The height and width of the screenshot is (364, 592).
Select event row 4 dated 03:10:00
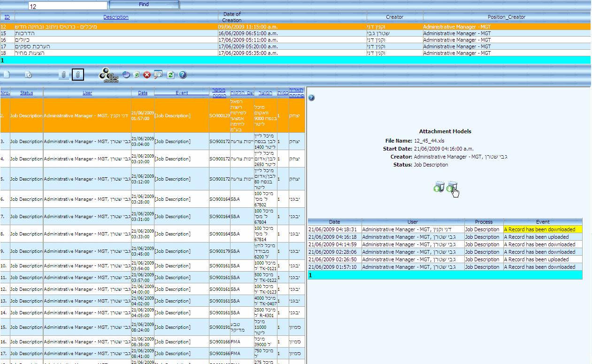point(153,159)
